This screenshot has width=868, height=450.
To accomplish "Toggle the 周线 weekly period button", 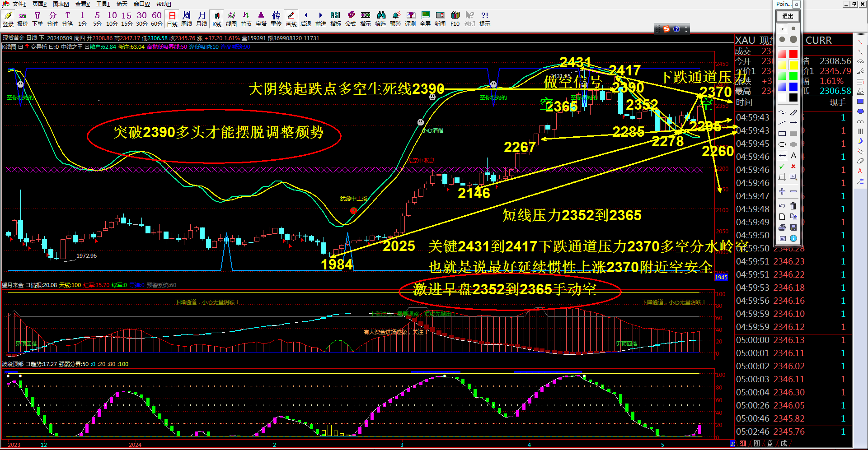I will (x=187, y=19).
